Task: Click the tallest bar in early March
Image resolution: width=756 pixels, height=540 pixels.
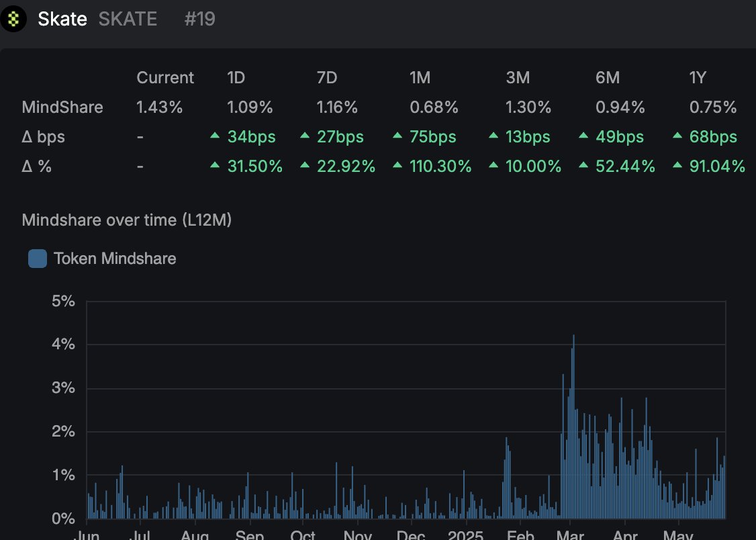Action: [574, 426]
